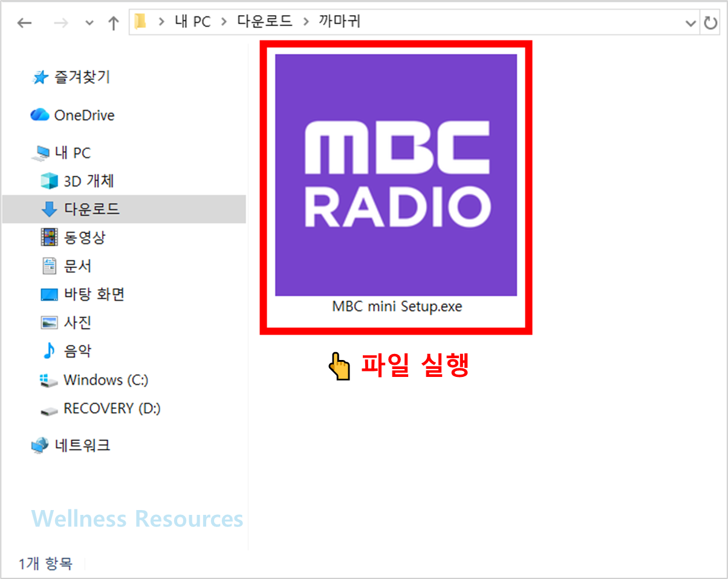728x579 pixels.
Task: Click the 다운로드 blue arrow icon
Action: [48, 209]
